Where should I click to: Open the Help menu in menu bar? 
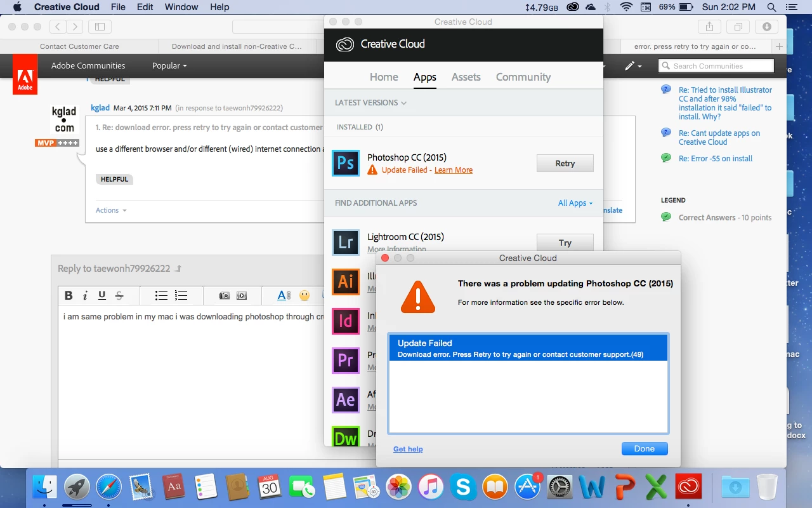coord(219,7)
